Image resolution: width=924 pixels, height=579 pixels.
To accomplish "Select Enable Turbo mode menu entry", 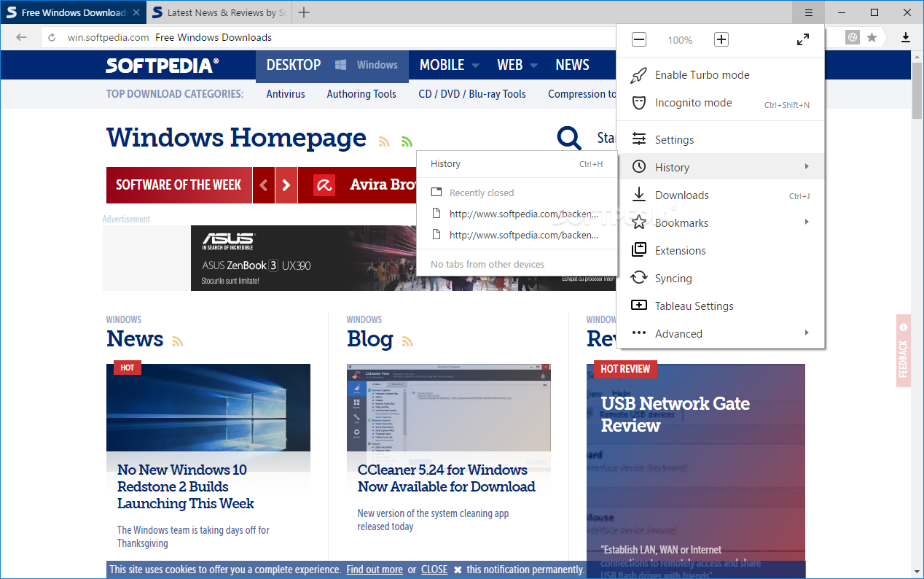I will pyautogui.click(x=720, y=75).
